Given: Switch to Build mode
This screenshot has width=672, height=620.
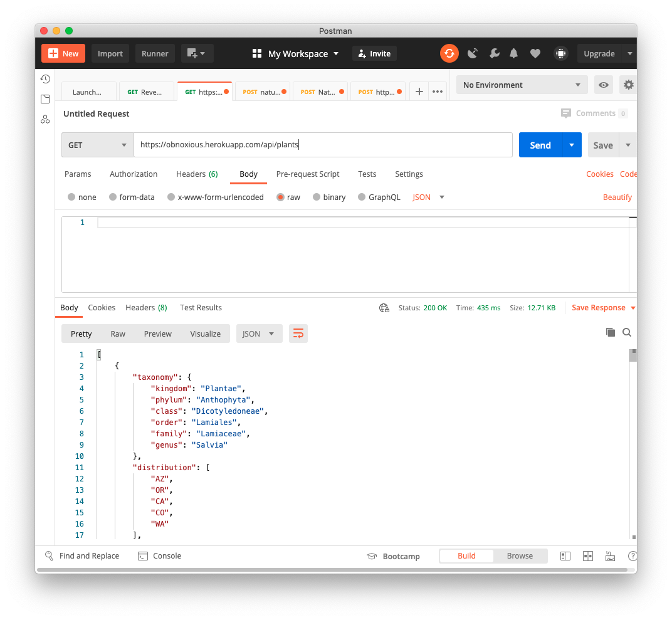Looking at the screenshot, I should [466, 555].
